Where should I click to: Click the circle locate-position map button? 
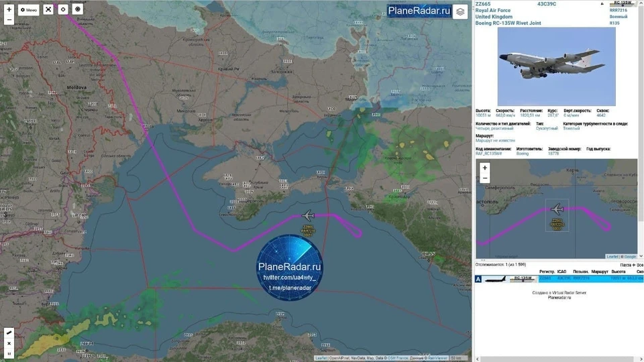63,9
